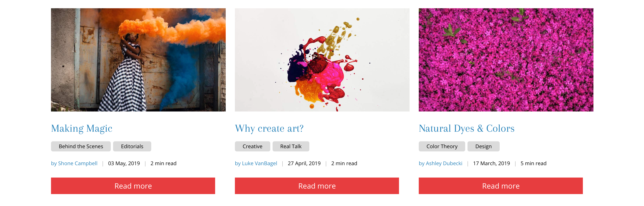Click the "Why create art?" headline
The height and width of the screenshot is (206, 644).
269,128
